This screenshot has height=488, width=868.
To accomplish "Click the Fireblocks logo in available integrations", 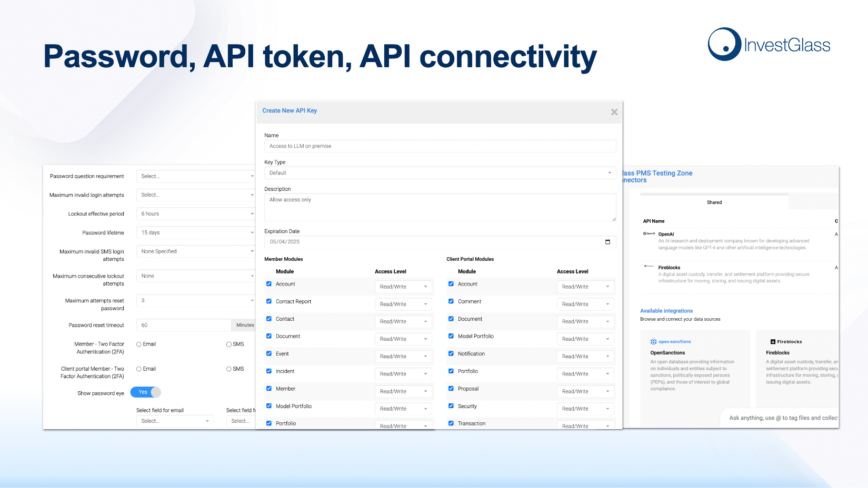I will 786,342.
